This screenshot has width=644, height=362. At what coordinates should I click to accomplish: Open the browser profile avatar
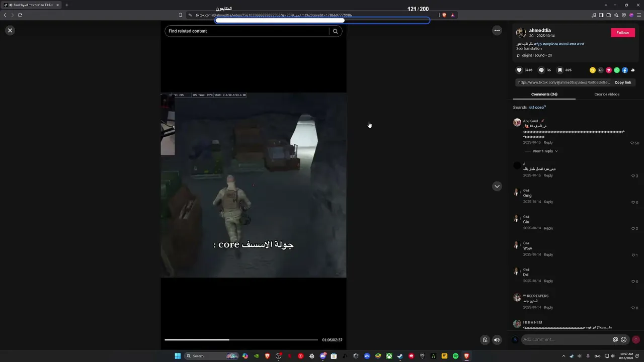coord(631,15)
